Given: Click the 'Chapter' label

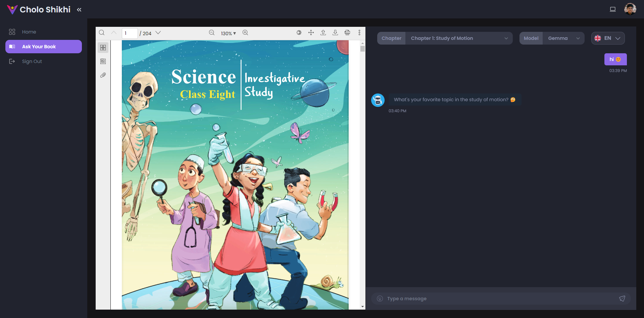Looking at the screenshot, I should click(x=391, y=38).
